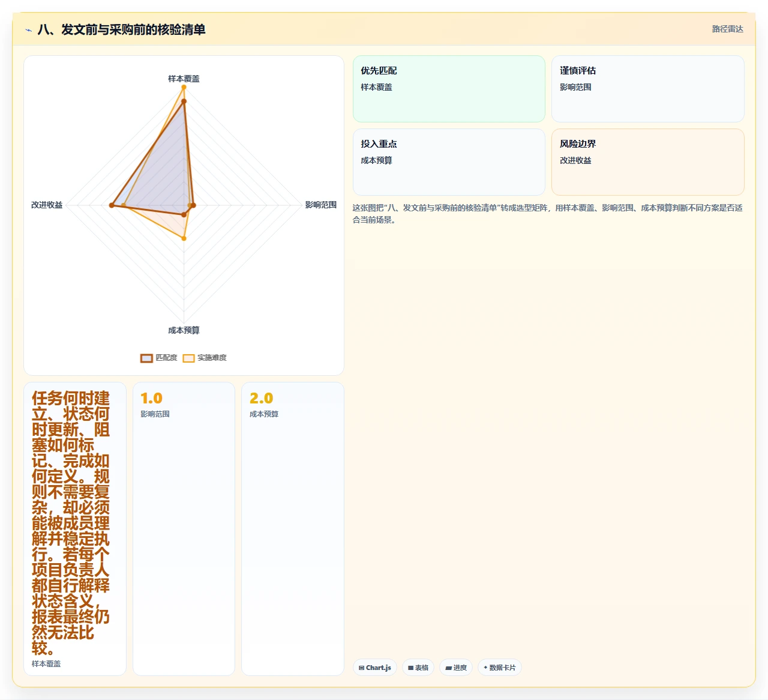Toggle the 实施难度 legend entry
Viewport: 768px width, 700px height.
tap(205, 358)
